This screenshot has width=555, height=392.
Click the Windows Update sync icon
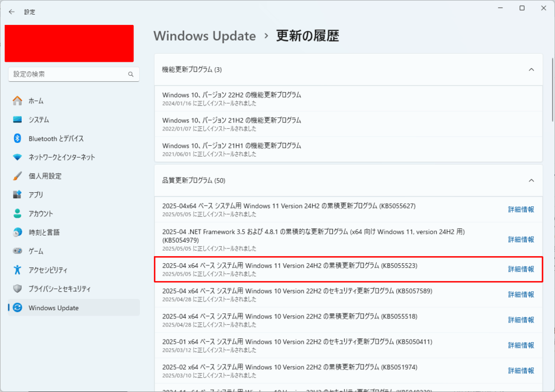(17, 308)
